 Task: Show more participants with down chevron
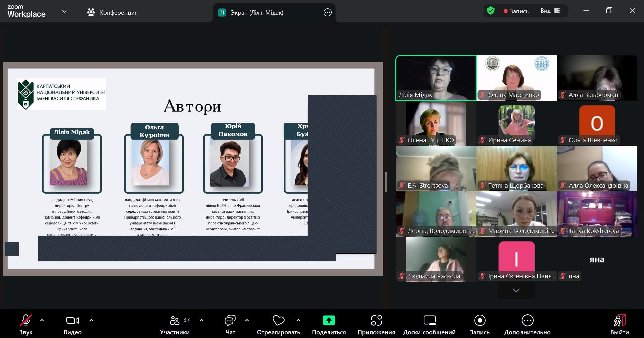(516, 290)
